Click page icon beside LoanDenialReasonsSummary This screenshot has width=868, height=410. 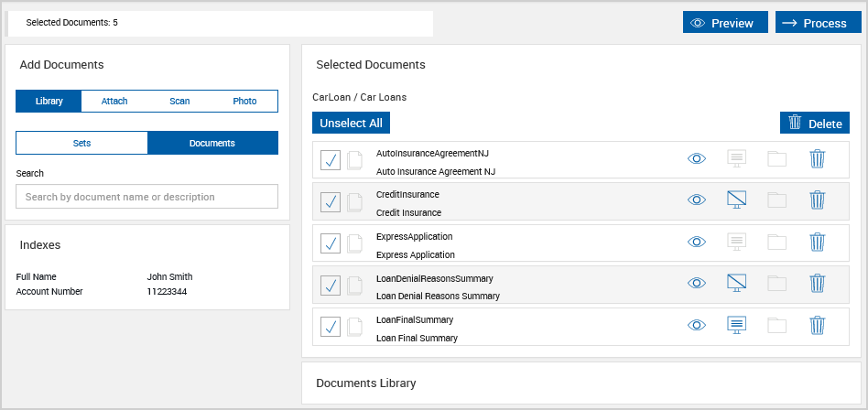[x=354, y=285]
